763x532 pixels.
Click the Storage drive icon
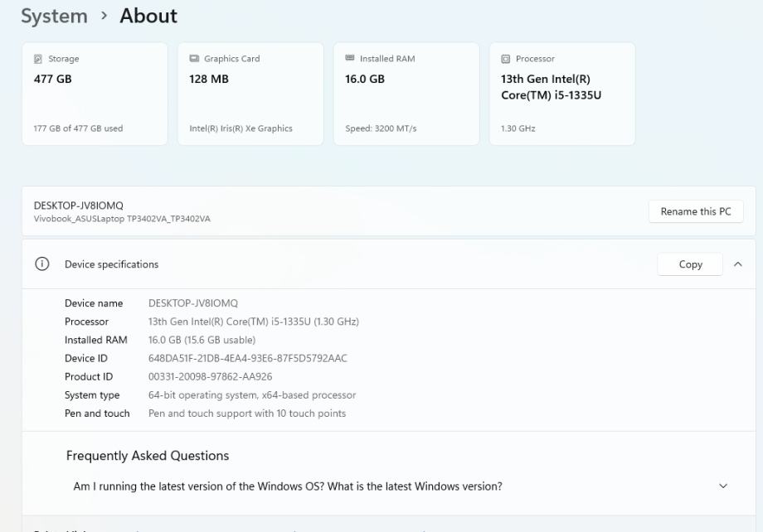[38, 59]
